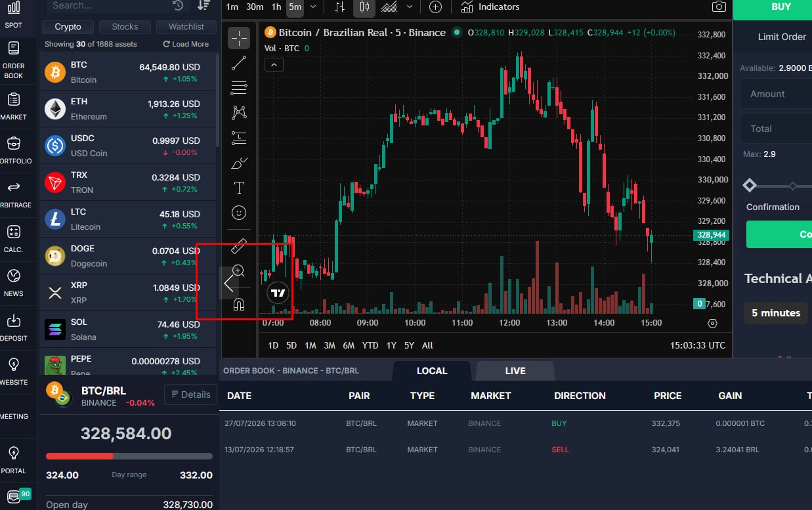
Task: Select the bars chart style
Action: (x=339, y=7)
